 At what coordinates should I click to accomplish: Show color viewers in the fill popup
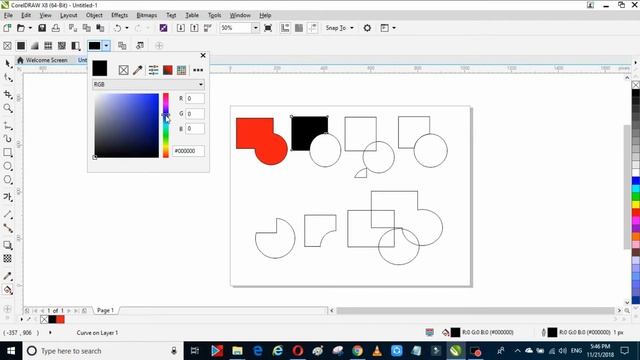167,70
